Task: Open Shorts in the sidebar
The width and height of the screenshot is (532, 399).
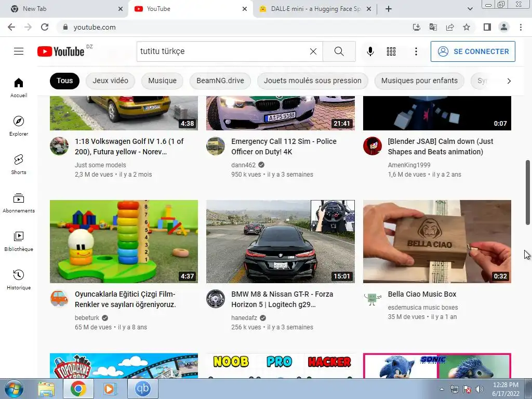Action: tap(19, 165)
